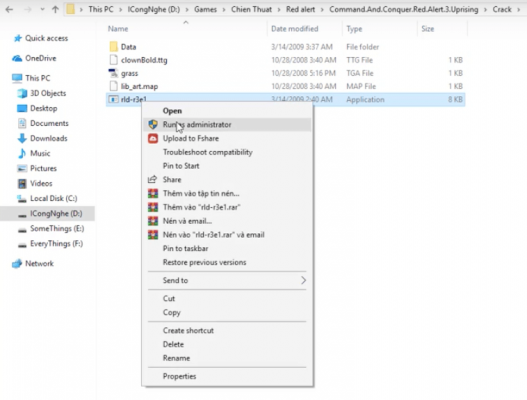This screenshot has width=527, height=400.
Task: Choose Open from the context menu
Action: (x=227, y=111)
